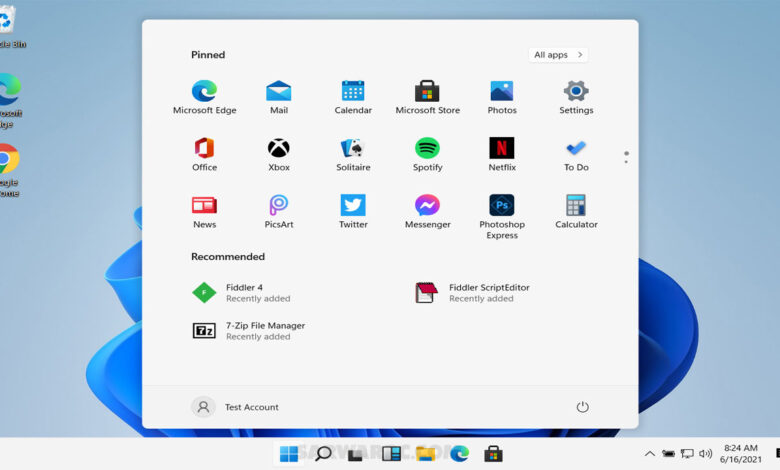This screenshot has width=780, height=470.
Task: Launch the Mail app
Action: 279,97
